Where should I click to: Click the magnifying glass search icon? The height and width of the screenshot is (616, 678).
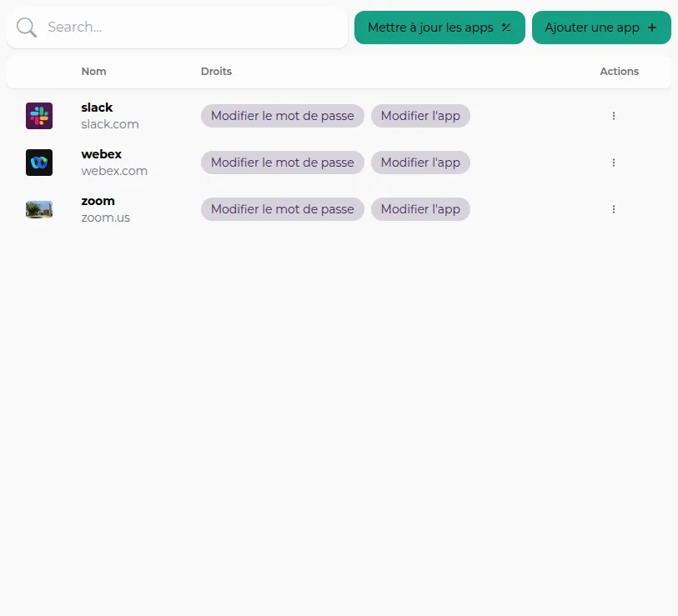coord(27,28)
